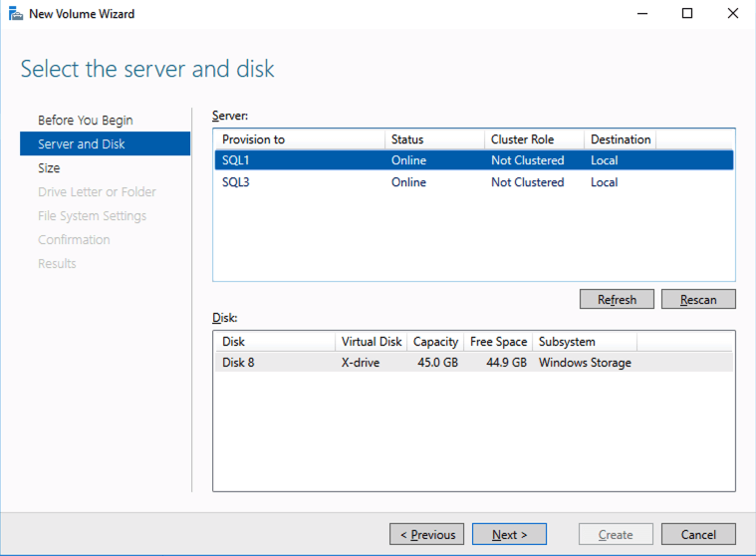The image size is (756, 556).
Task: Click the Refresh button
Action: (617, 299)
